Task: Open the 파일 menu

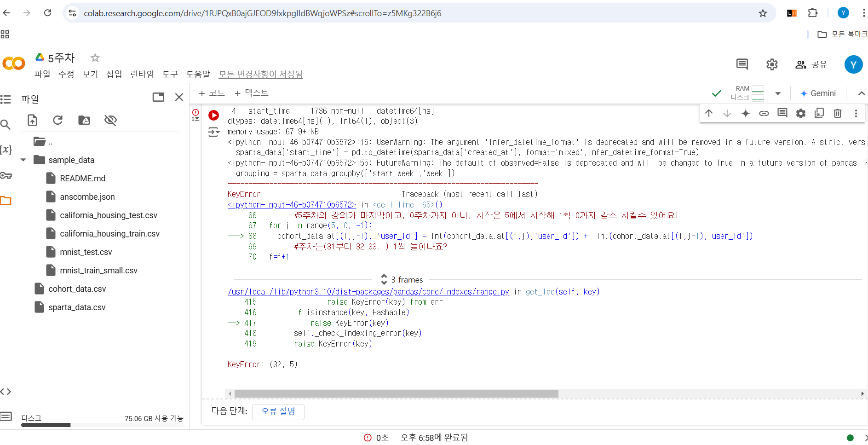Action: tap(42, 74)
